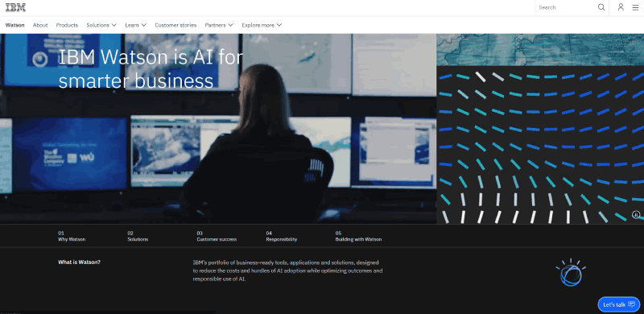Expand the Solutions dropdown

click(x=101, y=25)
